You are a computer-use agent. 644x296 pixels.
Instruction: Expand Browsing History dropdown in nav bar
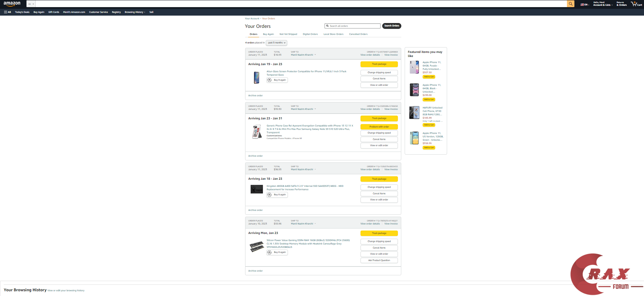[135, 12]
